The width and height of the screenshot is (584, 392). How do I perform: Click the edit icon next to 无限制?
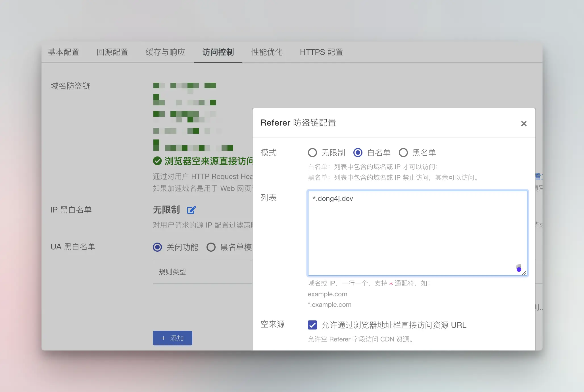coord(191,210)
